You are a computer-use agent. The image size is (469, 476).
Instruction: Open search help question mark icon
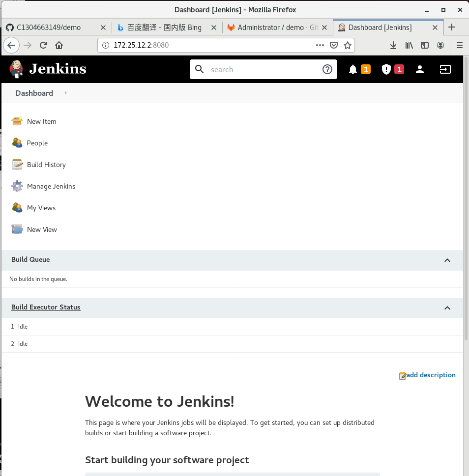click(327, 70)
